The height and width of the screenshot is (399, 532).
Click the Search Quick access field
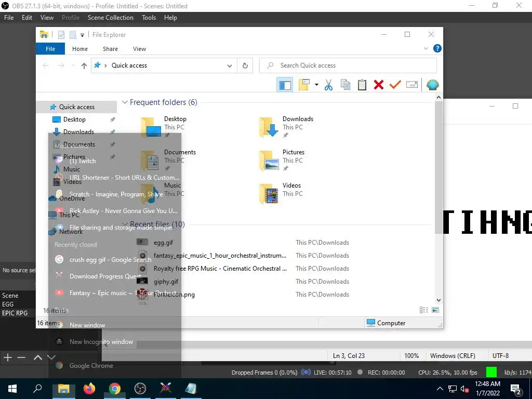tap(348, 65)
